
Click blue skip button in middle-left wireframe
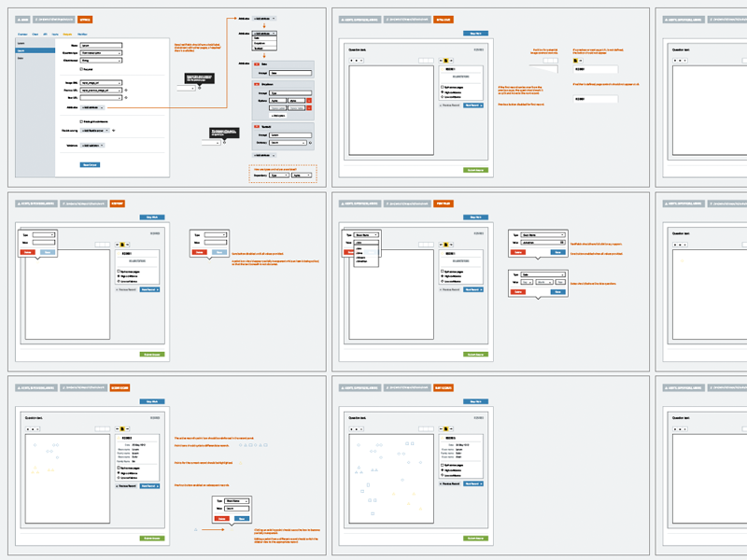152,217
